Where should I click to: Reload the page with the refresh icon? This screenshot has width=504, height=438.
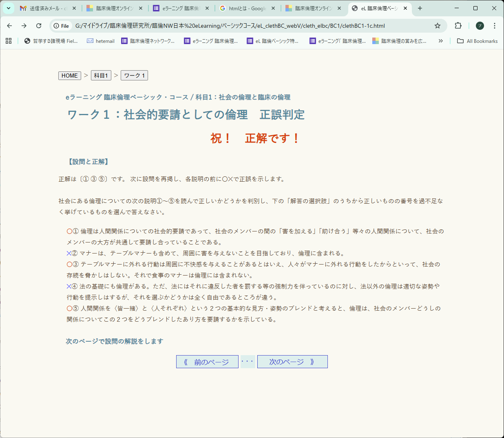pos(39,25)
